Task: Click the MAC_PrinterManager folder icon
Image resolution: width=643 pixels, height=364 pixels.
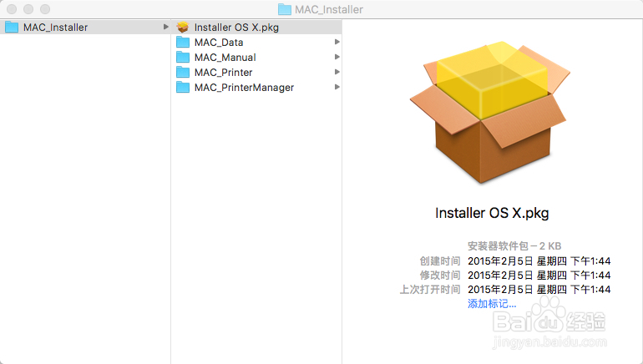Action: pyautogui.click(x=183, y=88)
